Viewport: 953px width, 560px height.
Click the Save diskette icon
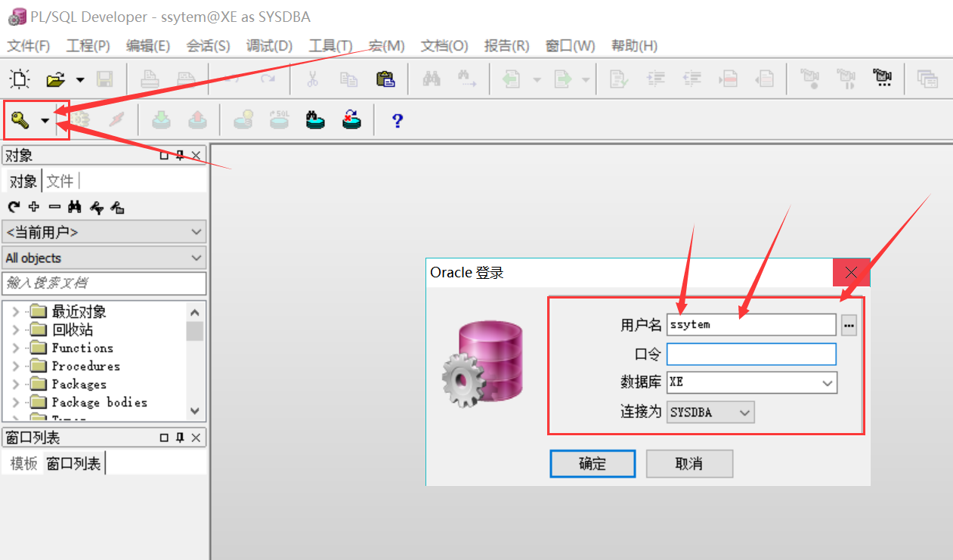pyautogui.click(x=104, y=79)
